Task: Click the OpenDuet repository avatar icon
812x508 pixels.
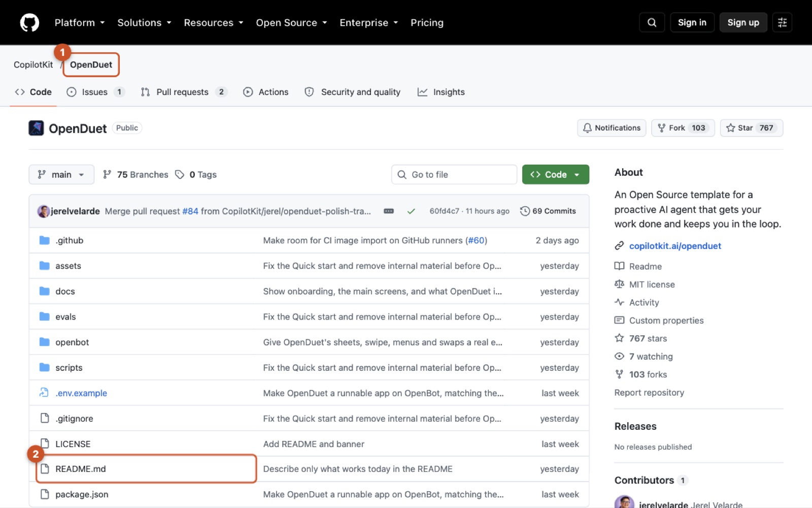Action: pyautogui.click(x=36, y=128)
